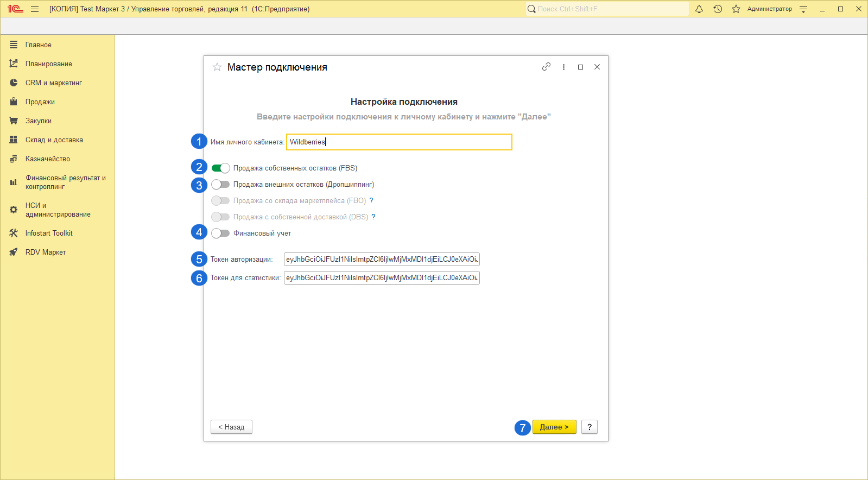This screenshot has height=480, width=868.
Task: Open the history clock icon
Action: pyautogui.click(x=718, y=9)
